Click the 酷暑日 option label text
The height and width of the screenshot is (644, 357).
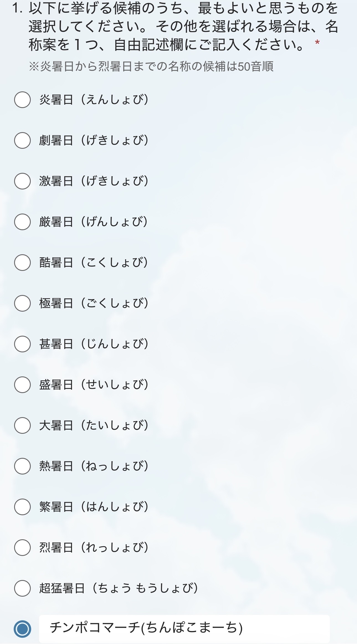94,263
